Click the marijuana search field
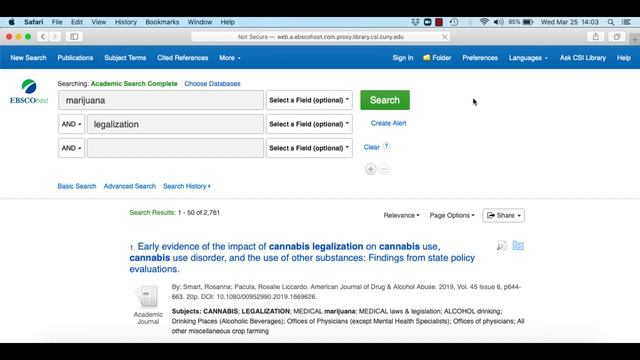 pyautogui.click(x=161, y=100)
